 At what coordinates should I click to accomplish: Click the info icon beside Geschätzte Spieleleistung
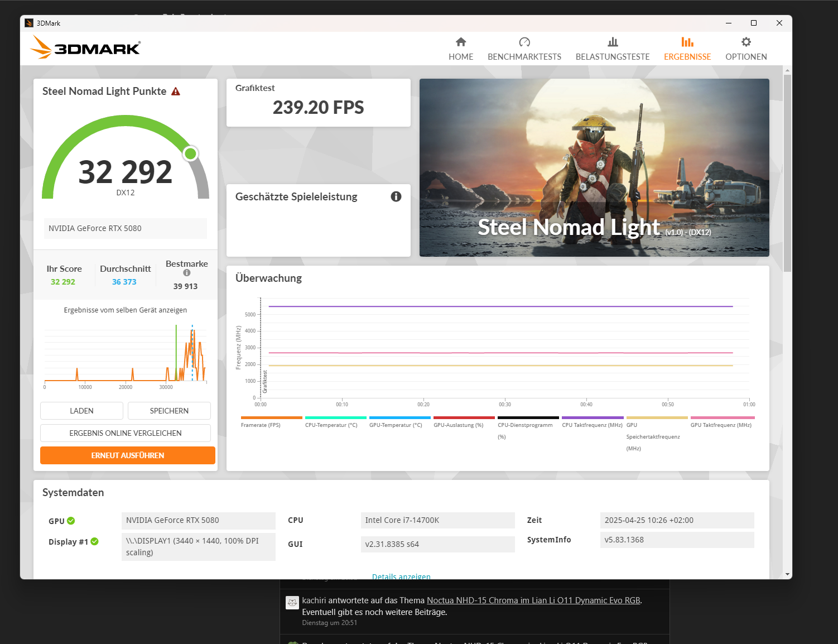(396, 196)
